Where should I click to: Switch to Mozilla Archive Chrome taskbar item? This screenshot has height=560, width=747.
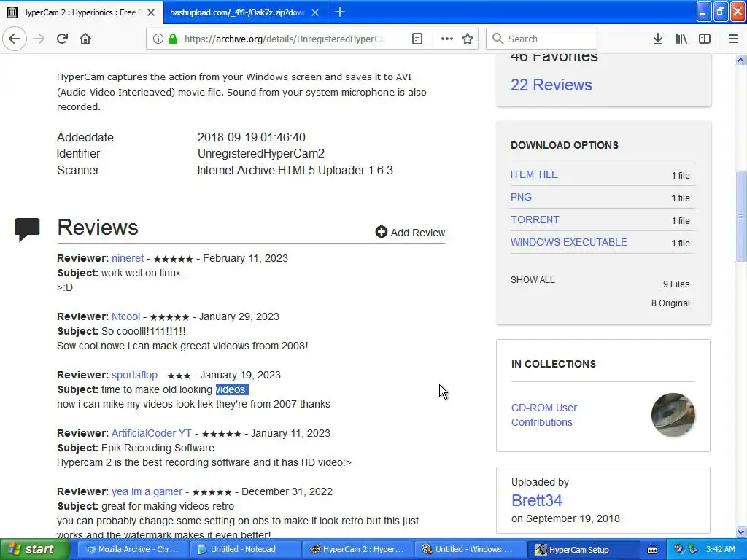tap(133, 550)
